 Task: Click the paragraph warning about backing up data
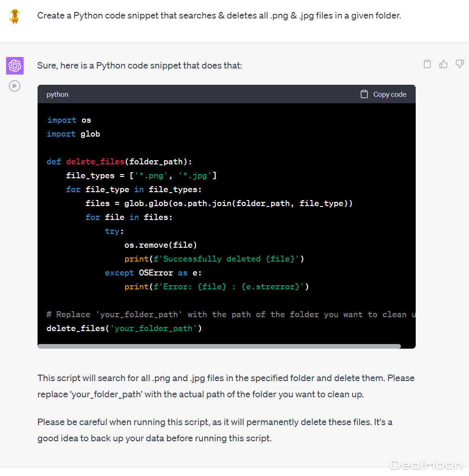[215, 430]
